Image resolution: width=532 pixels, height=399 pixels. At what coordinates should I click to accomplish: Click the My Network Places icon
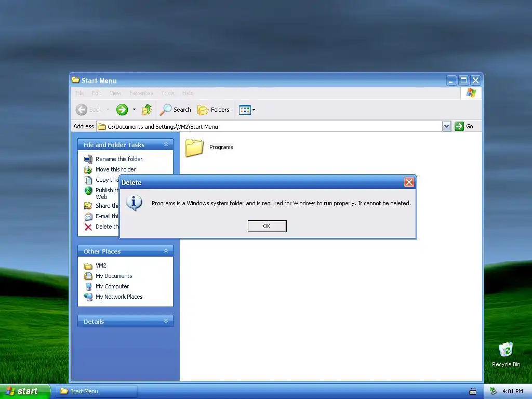88,297
